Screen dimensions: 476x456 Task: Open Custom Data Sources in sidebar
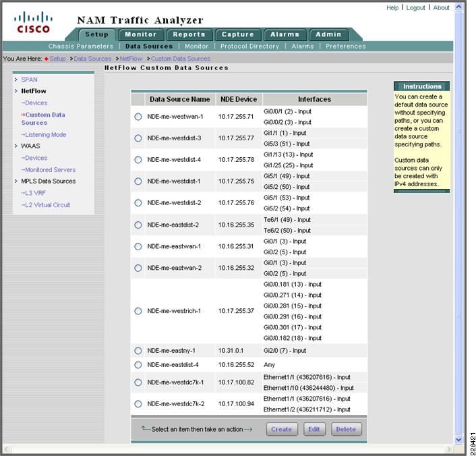click(x=43, y=119)
